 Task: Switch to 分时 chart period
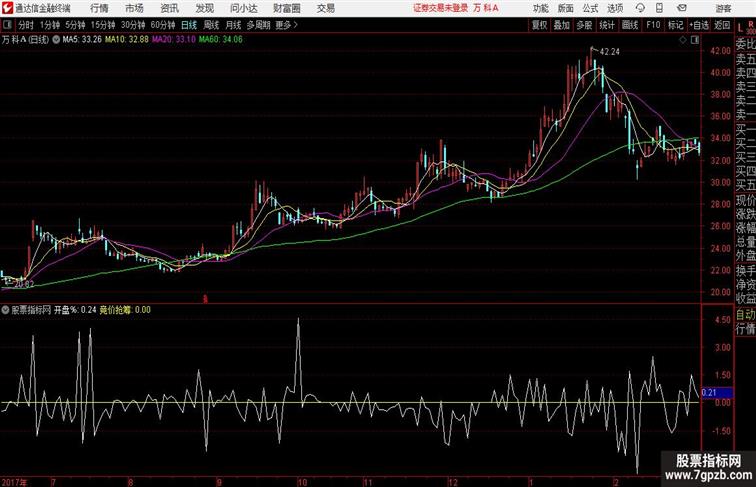coord(26,25)
